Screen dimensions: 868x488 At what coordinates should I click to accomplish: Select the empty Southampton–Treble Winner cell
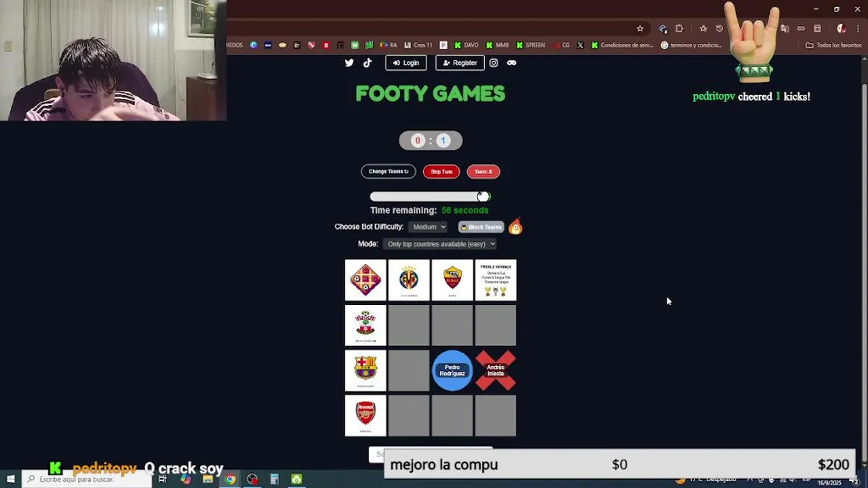click(x=496, y=325)
